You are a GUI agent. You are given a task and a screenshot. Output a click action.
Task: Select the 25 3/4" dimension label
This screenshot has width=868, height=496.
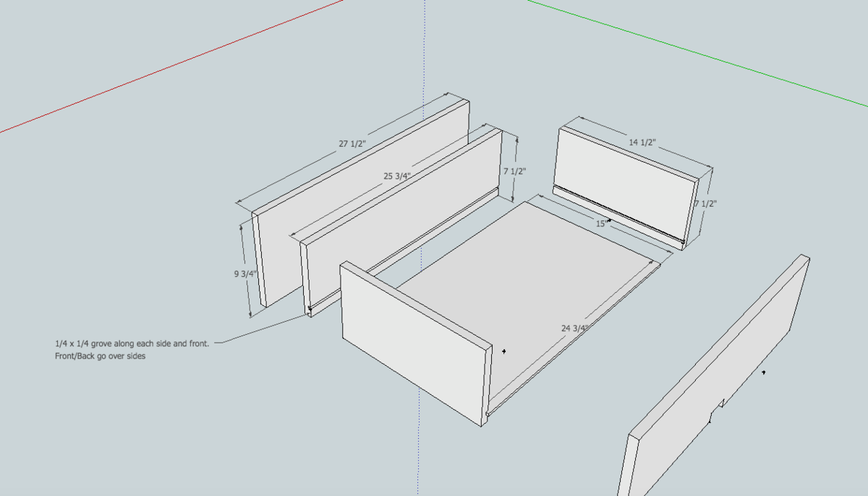(397, 176)
